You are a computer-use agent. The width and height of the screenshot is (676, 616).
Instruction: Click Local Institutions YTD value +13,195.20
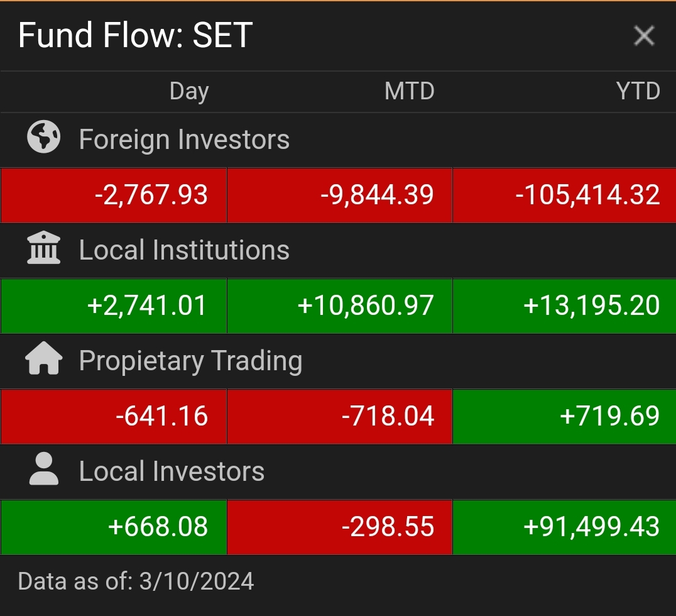591,305
